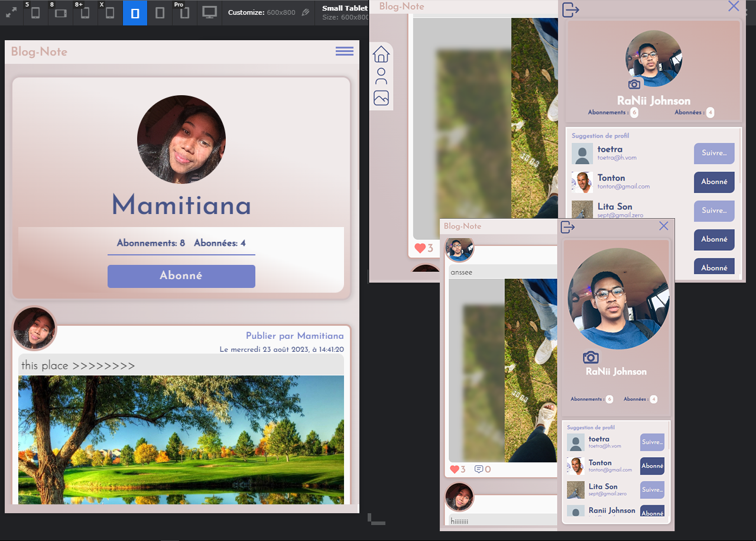Choose the 8+ phone device preset
Viewport: 756px width, 541px height.
85,12
